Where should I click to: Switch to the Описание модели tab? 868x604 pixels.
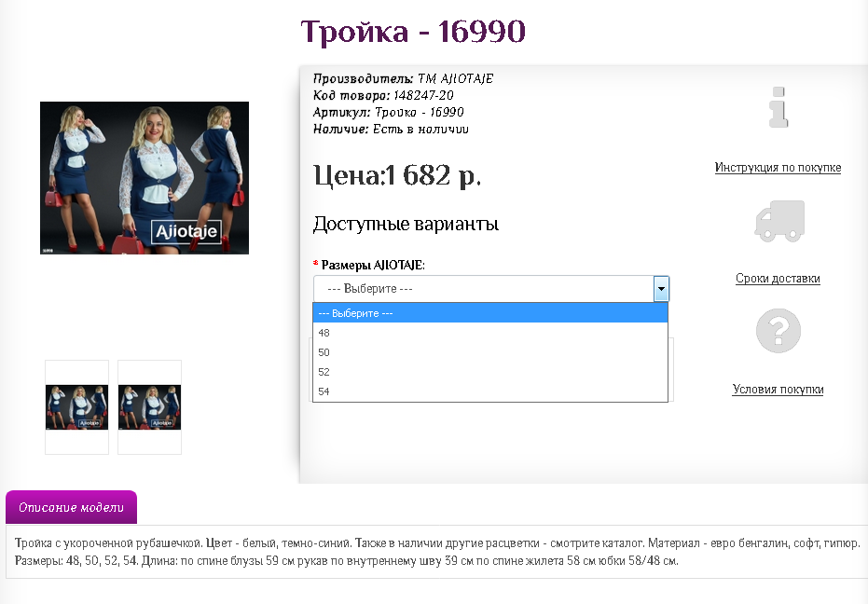[x=72, y=507]
